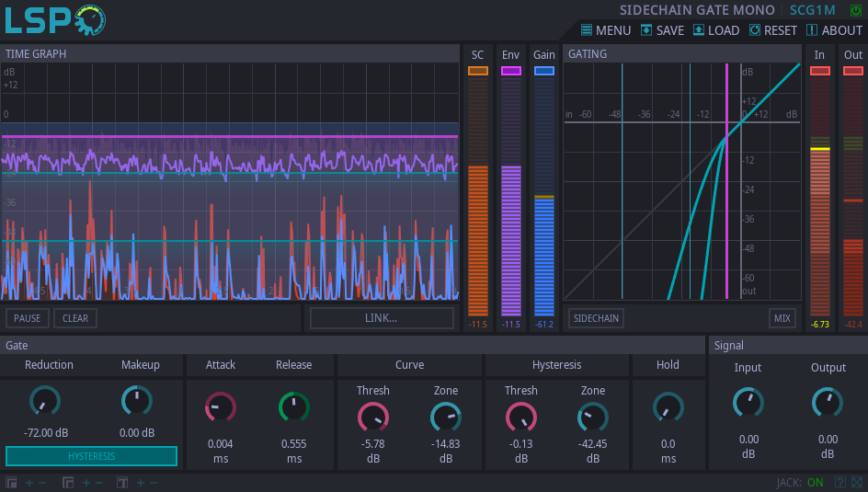Toggle fullscreen with crossed arrows icon
The height and width of the screenshot is (492, 868).
click(857, 483)
